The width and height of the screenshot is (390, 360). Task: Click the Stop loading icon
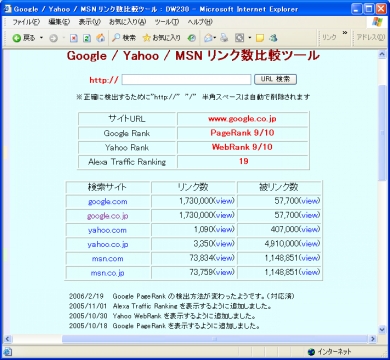click(x=74, y=38)
